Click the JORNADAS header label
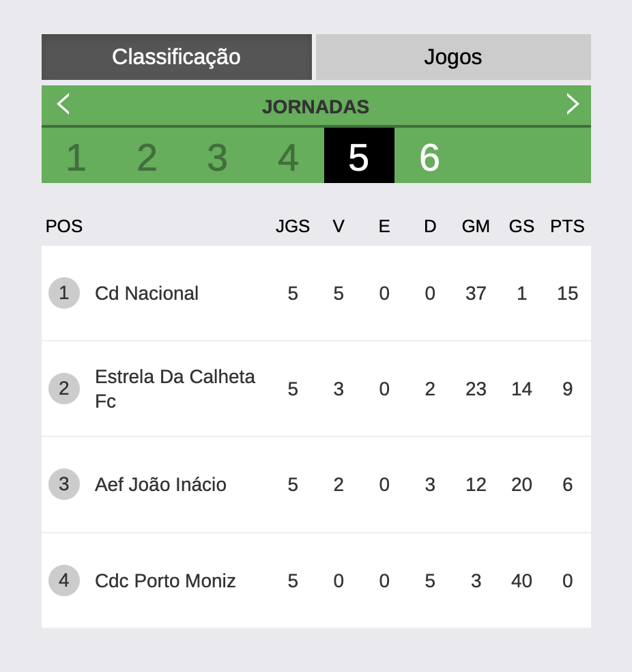This screenshot has width=632, height=672. [x=315, y=107]
